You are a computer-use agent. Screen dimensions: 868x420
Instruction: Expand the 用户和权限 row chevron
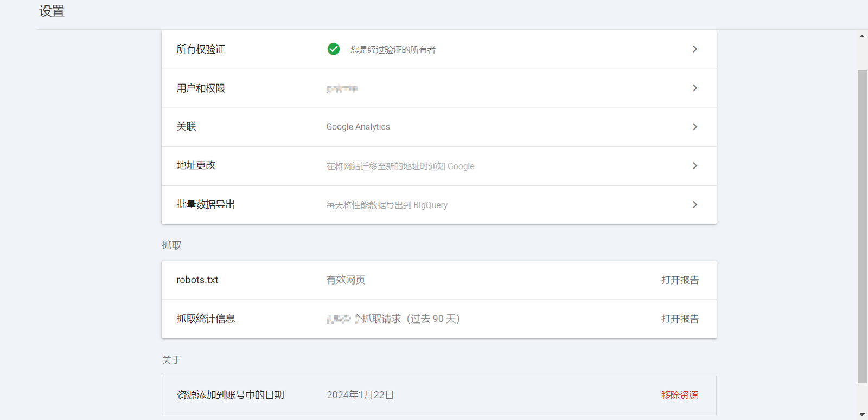695,88
